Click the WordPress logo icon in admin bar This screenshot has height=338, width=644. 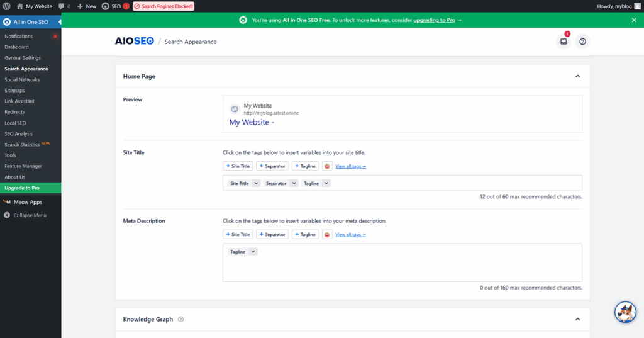click(6, 6)
